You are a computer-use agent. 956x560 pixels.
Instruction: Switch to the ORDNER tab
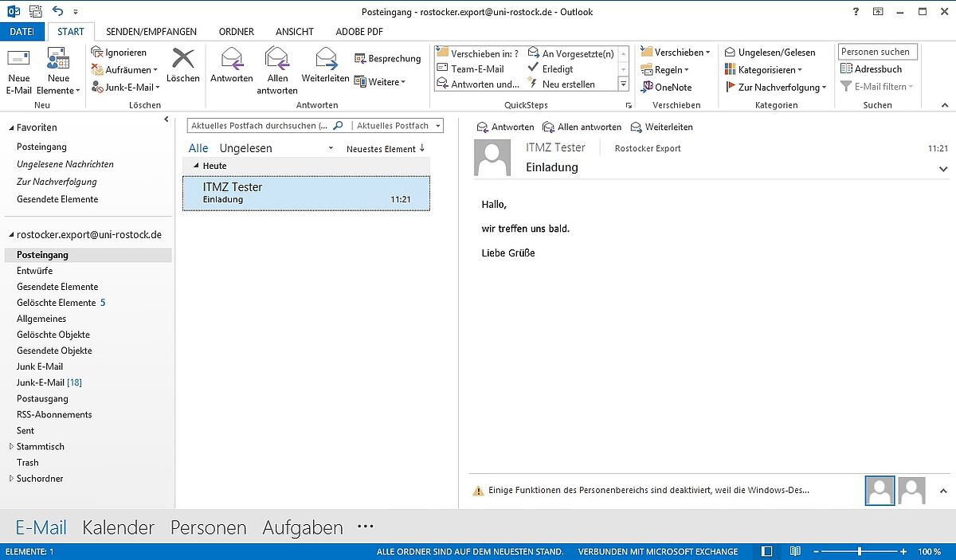point(236,32)
